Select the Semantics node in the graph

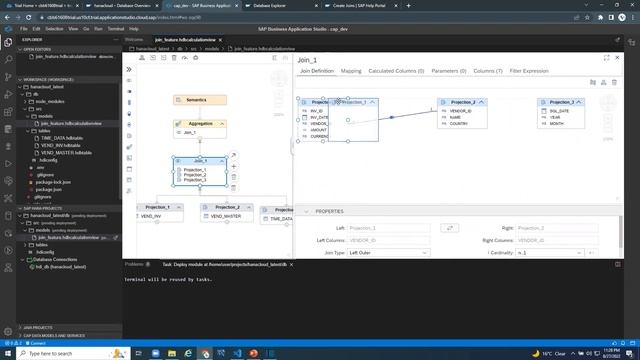[x=200, y=100]
